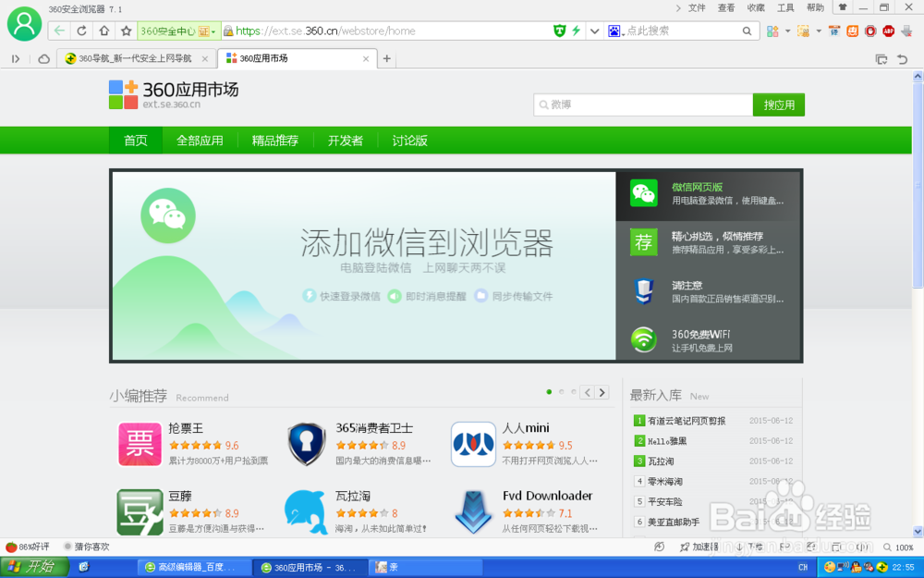Click the red stop-hand ad blocker icon
Screen dimensions: 924x578
point(870,31)
